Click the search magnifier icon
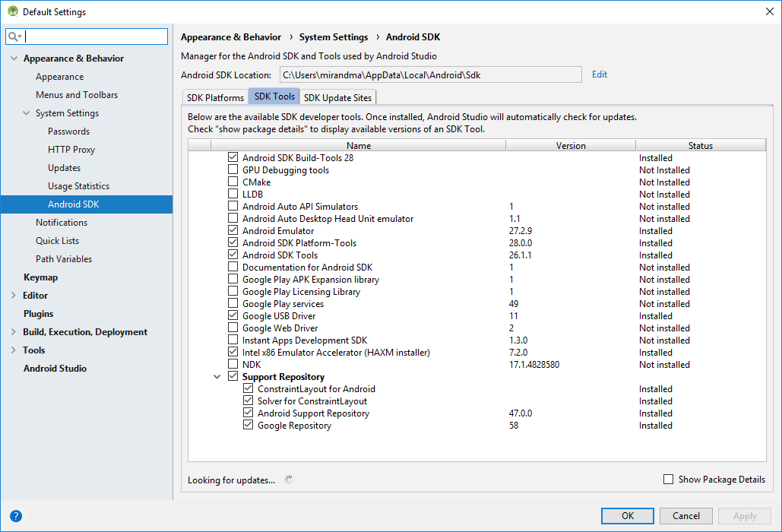This screenshot has height=532, width=782. 14,36
